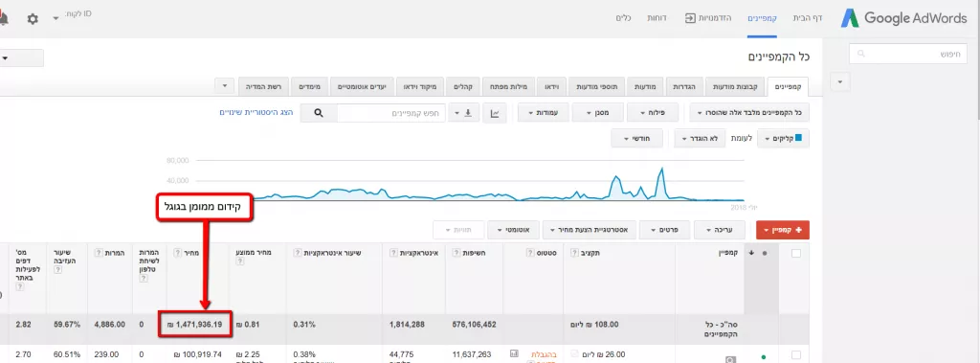980x363 pixels.
Task: Open כלים in top navigation
Action: point(623,18)
